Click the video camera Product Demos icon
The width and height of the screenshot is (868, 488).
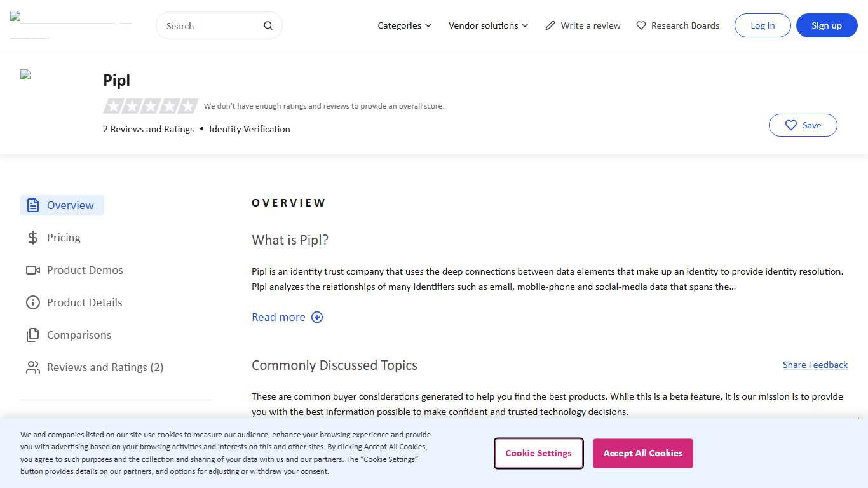point(33,270)
